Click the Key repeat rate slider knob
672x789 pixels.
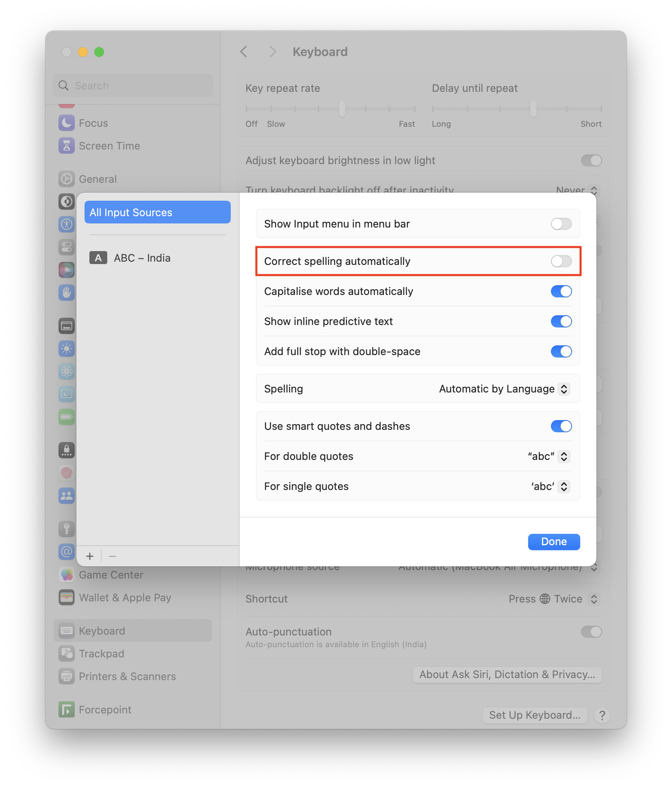[x=342, y=109]
